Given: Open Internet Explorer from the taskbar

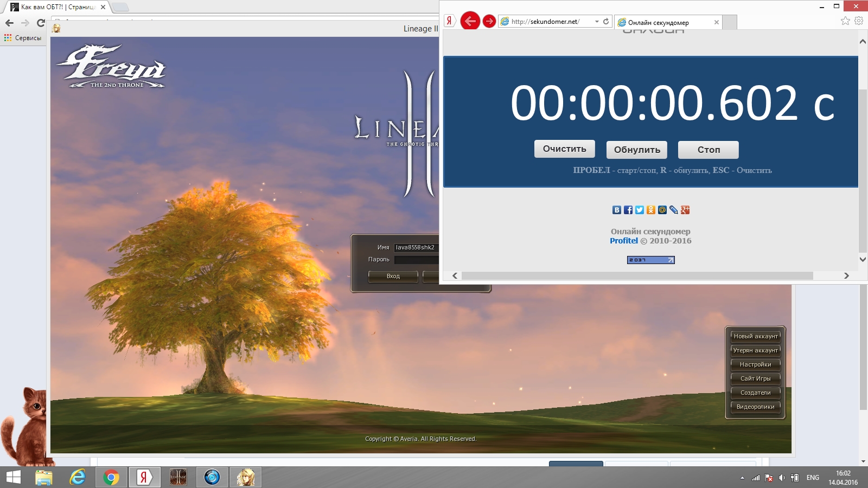Looking at the screenshot, I should coord(78,477).
